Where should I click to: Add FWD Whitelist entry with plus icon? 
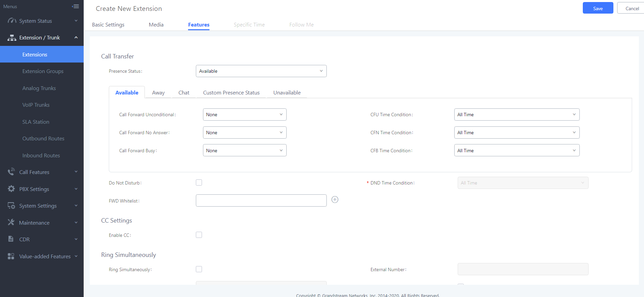(335, 200)
